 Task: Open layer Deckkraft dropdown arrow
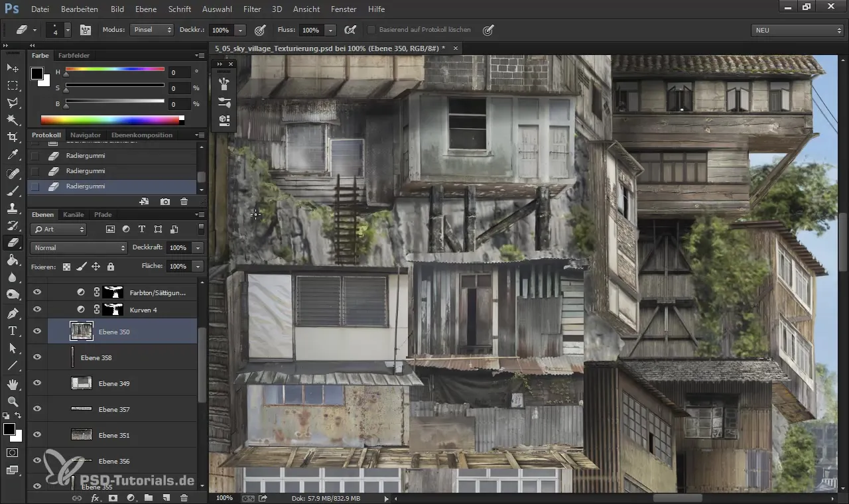tap(198, 247)
